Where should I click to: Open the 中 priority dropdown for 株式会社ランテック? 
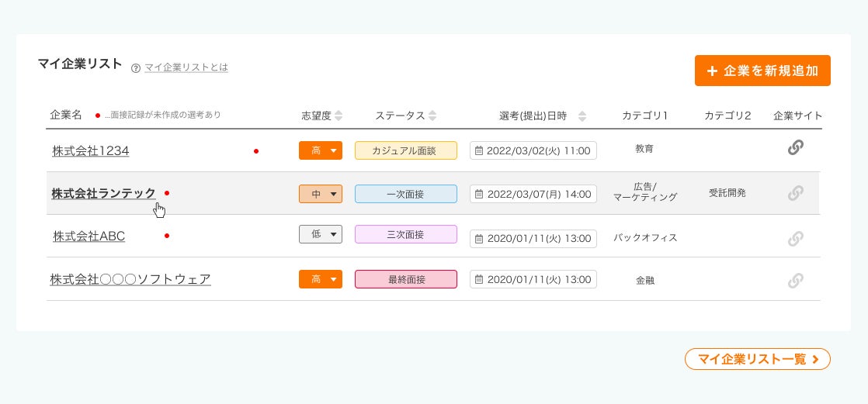point(321,194)
